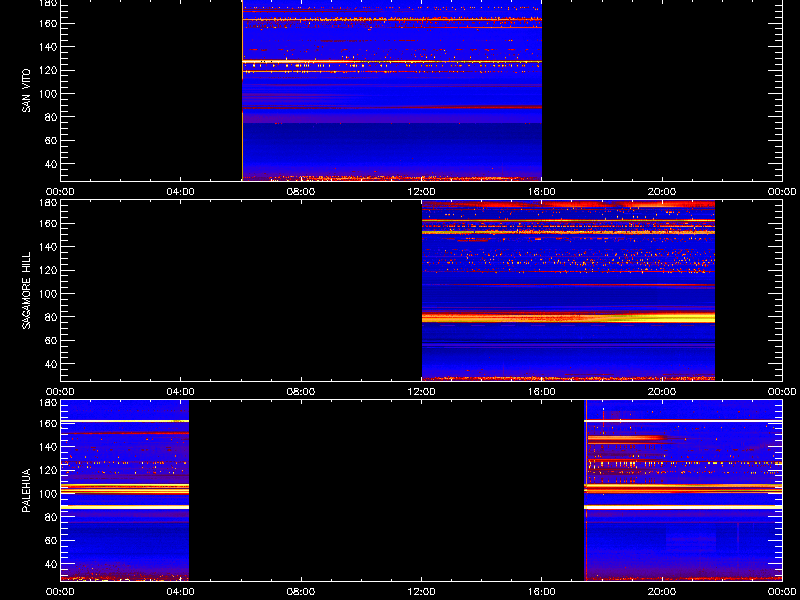The width and height of the screenshot is (800, 600).
Task: Click the 120 frequency label on San Vito axis
Action: tap(48, 70)
